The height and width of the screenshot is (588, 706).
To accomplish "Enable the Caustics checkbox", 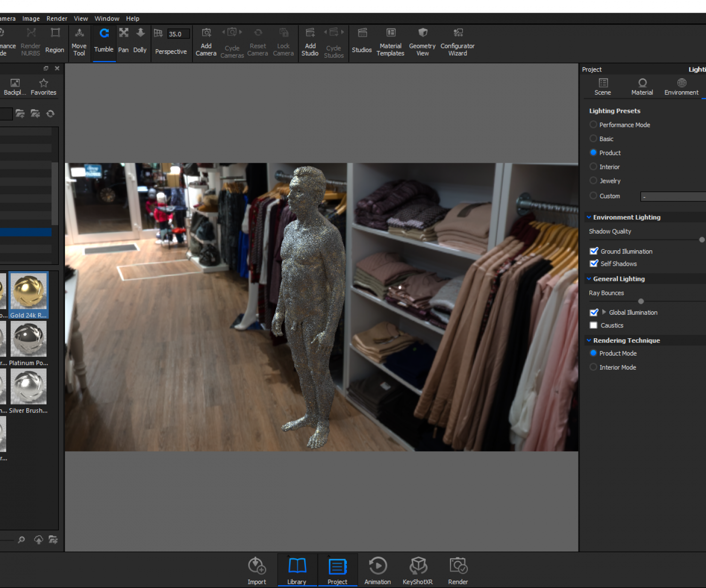I will [x=594, y=326].
